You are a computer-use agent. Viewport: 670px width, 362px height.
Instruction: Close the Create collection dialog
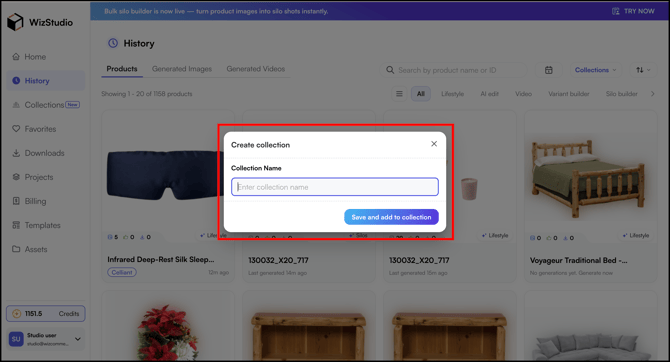434,144
